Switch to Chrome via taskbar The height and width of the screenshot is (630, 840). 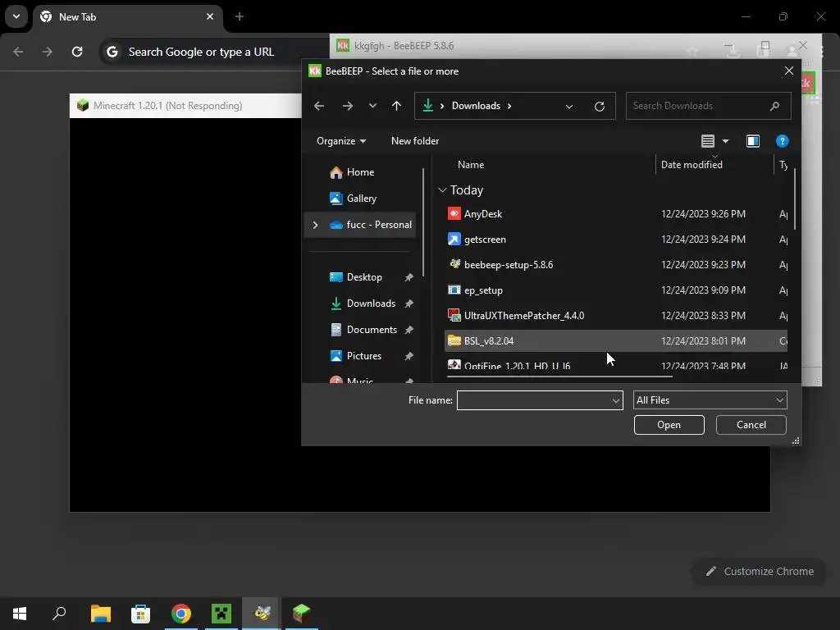coord(181,614)
